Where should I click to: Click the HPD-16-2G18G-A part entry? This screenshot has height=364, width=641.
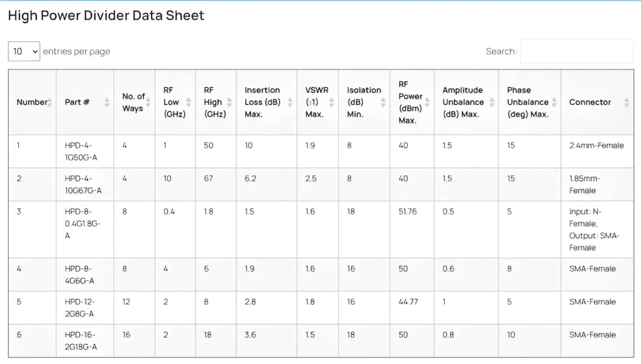81,341
